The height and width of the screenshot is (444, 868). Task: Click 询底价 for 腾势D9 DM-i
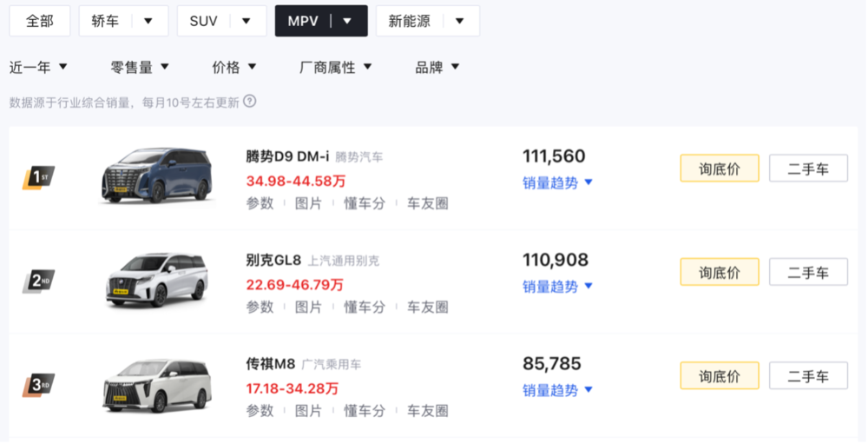(x=720, y=169)
